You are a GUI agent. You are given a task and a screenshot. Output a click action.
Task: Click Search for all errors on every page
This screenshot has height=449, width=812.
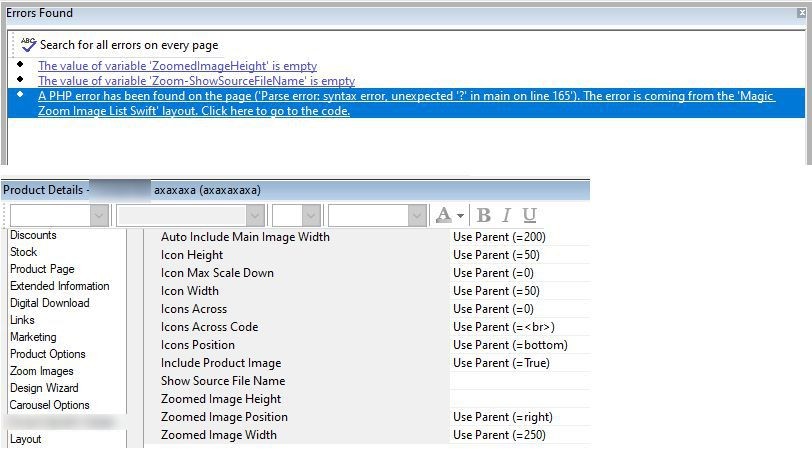coord(129,45)
